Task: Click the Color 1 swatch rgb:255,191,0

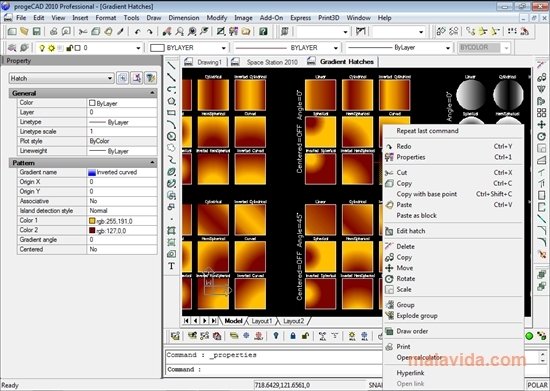Action: pos(92,221)
